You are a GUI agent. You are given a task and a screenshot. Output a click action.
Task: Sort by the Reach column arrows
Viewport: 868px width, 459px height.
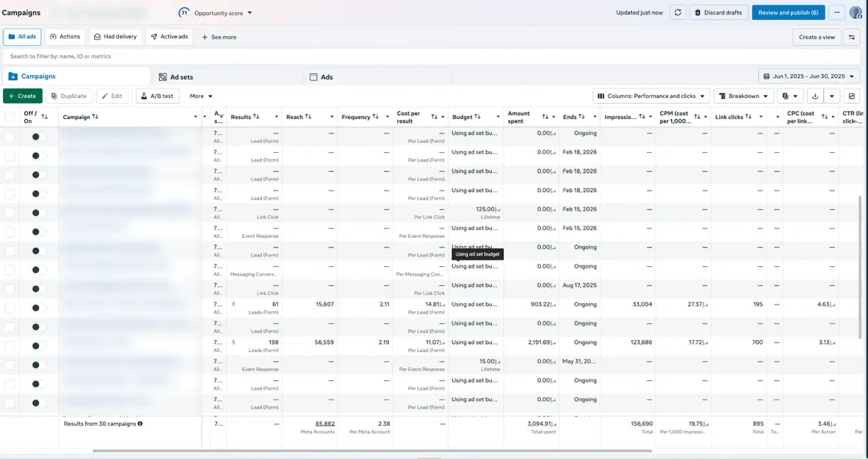[309, 117]
